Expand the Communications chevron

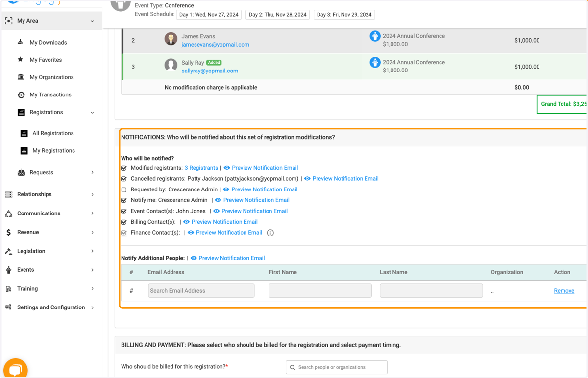pyautogui.click(x=93, y=213)
